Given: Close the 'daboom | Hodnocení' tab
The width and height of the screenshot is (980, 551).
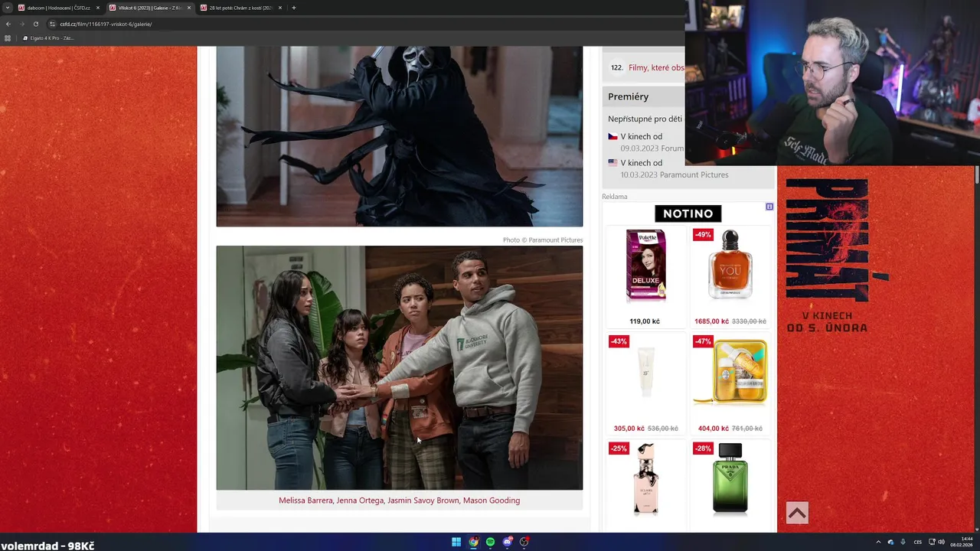Looking at the screenshot, I should [98, 8].
